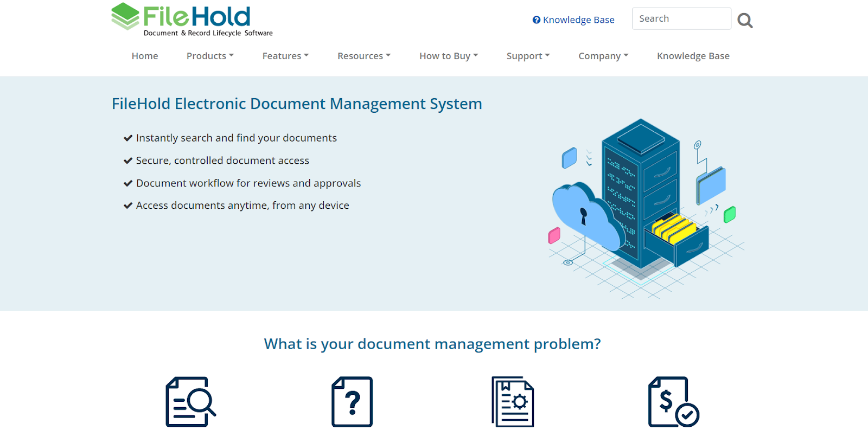Open Knowledge Base in the navigation bar
868x430 pixels.
pos(693,56)
